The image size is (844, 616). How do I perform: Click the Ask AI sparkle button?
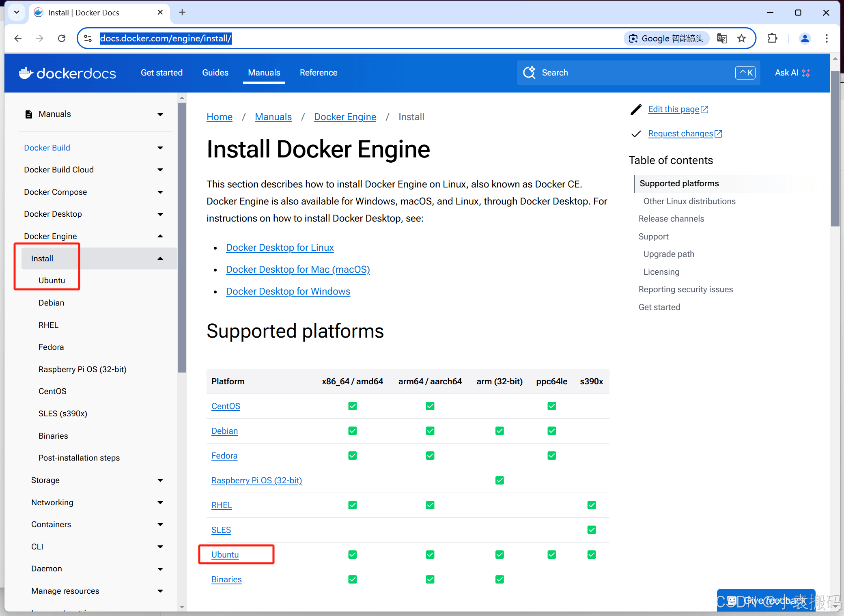coord(792,73)
